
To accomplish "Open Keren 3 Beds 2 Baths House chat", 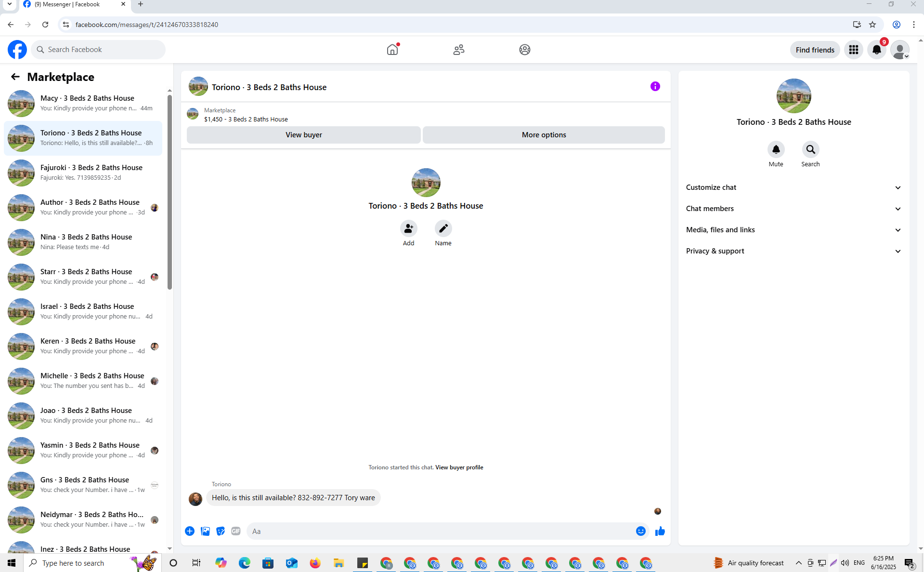I will 83,346.
